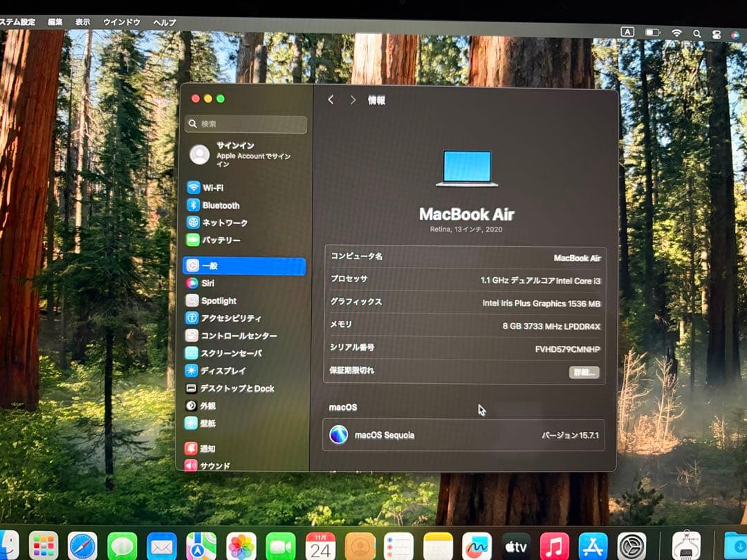Viewport: 747px width, 560px height.
Task: Navigate back using the left chevron
Action: [x=332, y=100]
